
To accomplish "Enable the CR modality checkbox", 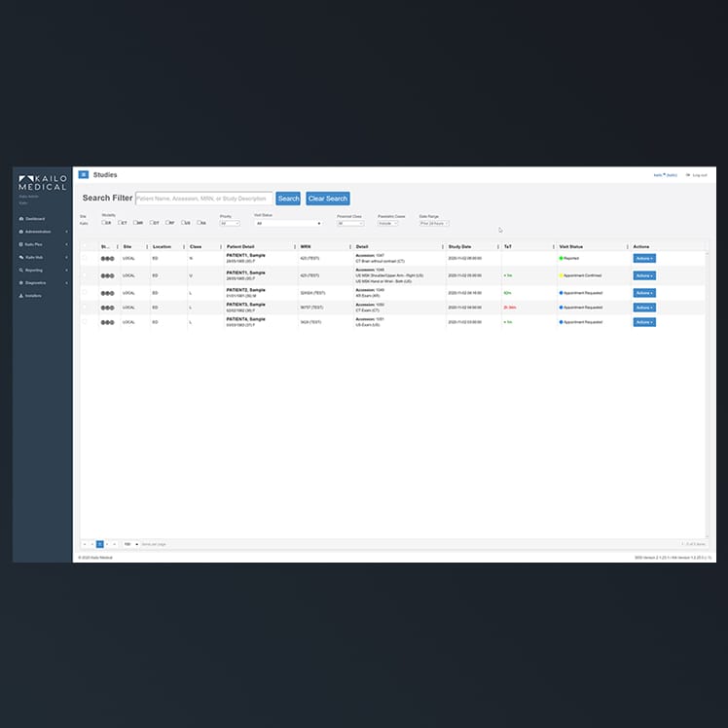I will pos(103,223).
